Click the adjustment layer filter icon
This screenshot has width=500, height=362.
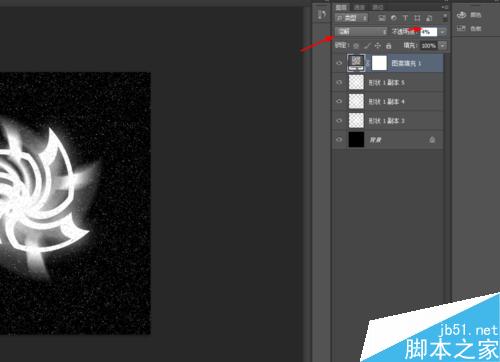tap(394, 18)
